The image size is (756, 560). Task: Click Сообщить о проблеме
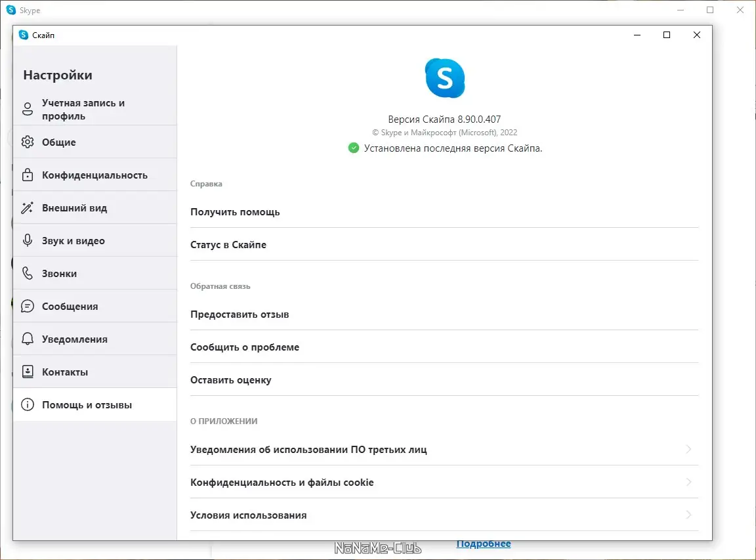pos(444,347)
